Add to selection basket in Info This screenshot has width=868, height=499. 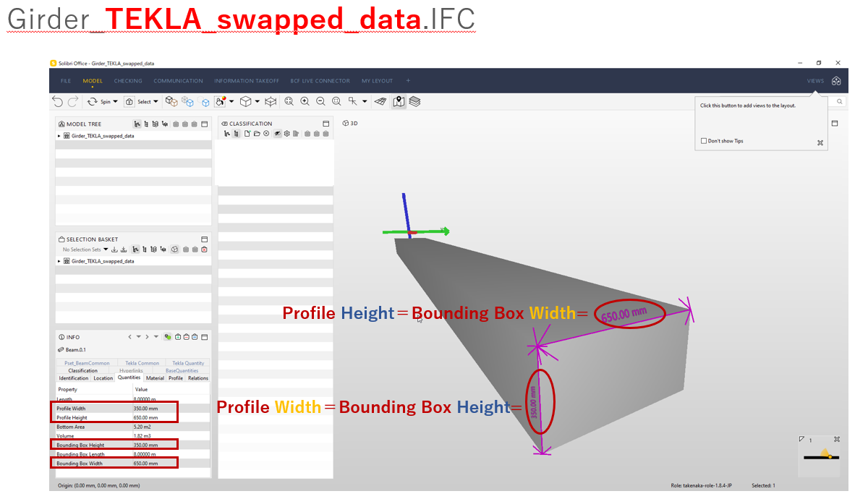[177, 337]
